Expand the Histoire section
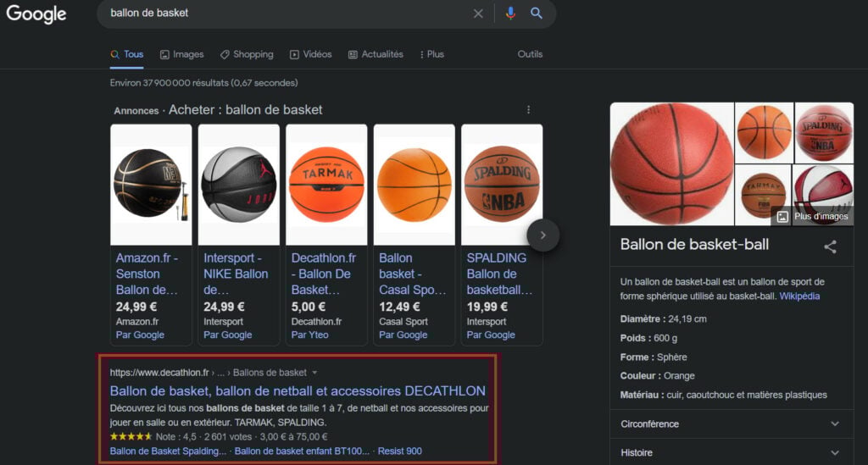The height and width of the screenshot is (465, 868). (732, 453)
